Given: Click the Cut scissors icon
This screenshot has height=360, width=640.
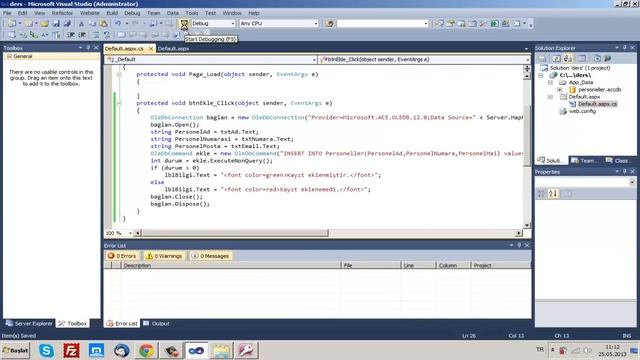Looking at the screenshot, I should 81,24.
